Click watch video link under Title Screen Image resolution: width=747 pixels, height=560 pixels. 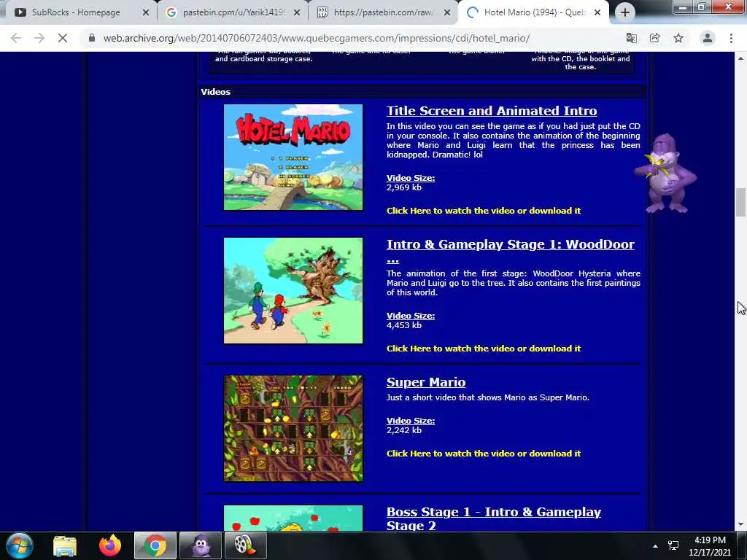click(484, 211)
